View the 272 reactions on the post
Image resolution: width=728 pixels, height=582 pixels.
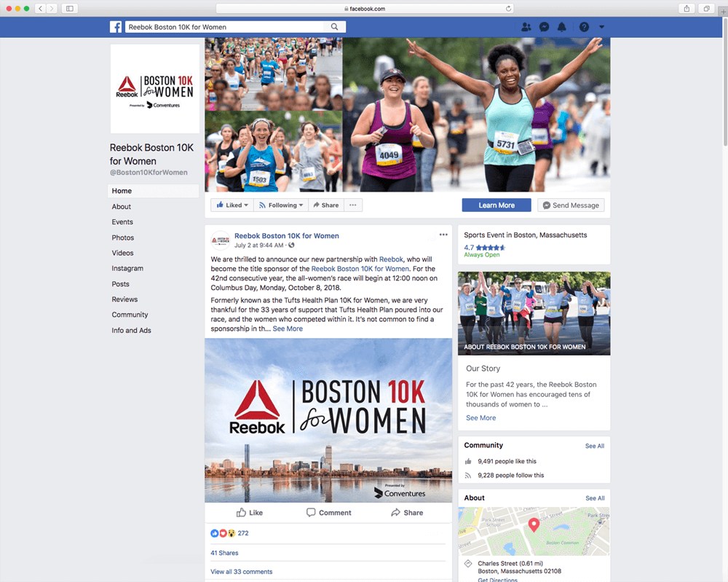(x=230, y=533)
